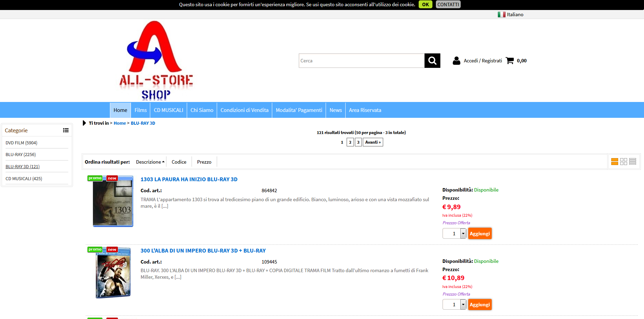Click Avanti next page button

373,142
